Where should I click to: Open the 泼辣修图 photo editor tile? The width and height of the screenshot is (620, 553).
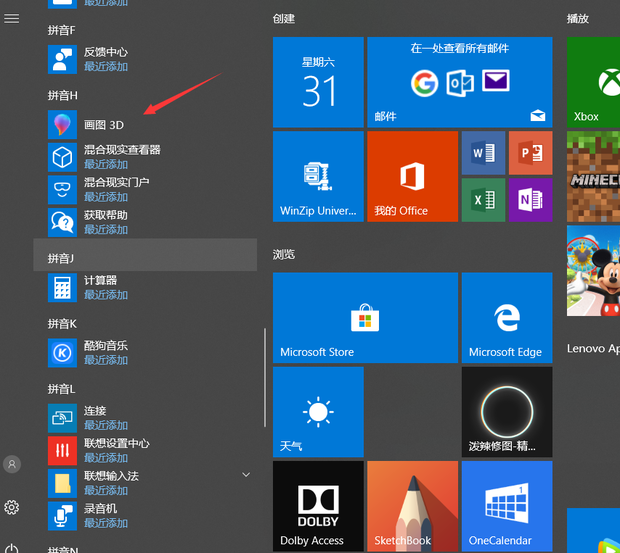507,412
